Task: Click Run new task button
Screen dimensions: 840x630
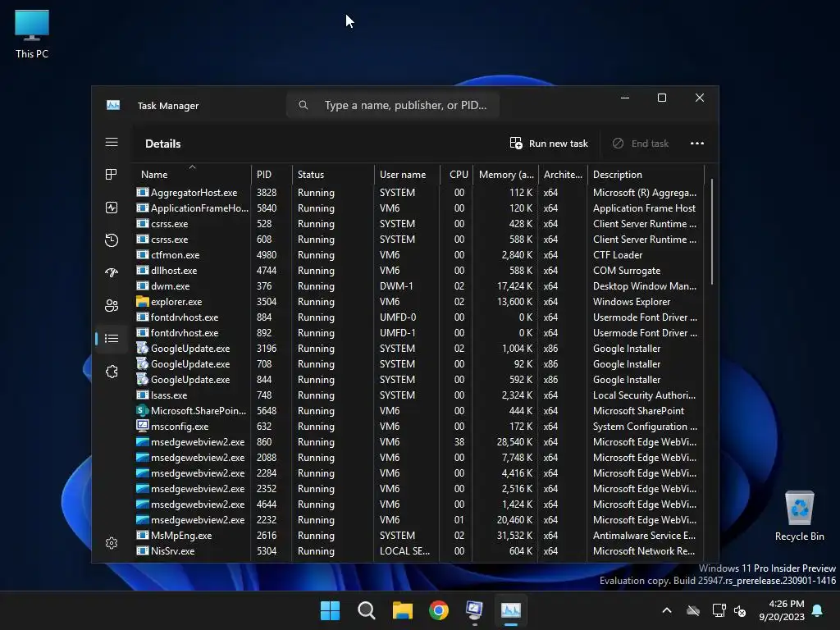Action: 549,143
